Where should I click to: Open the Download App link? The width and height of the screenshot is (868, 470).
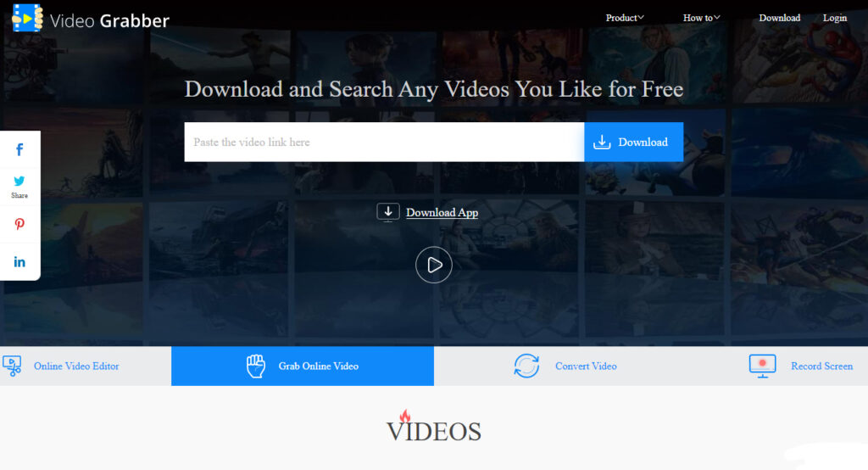click(x=442, y=212)
